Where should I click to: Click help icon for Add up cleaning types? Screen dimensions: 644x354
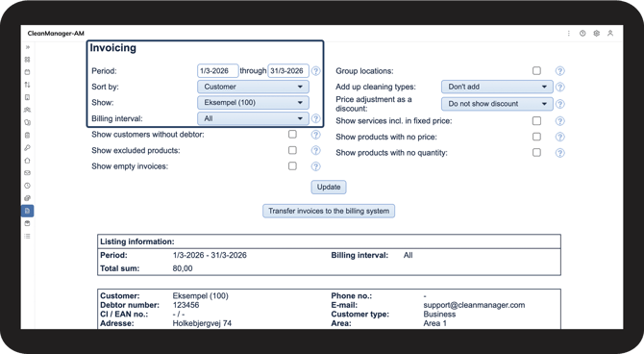[559, 87]
